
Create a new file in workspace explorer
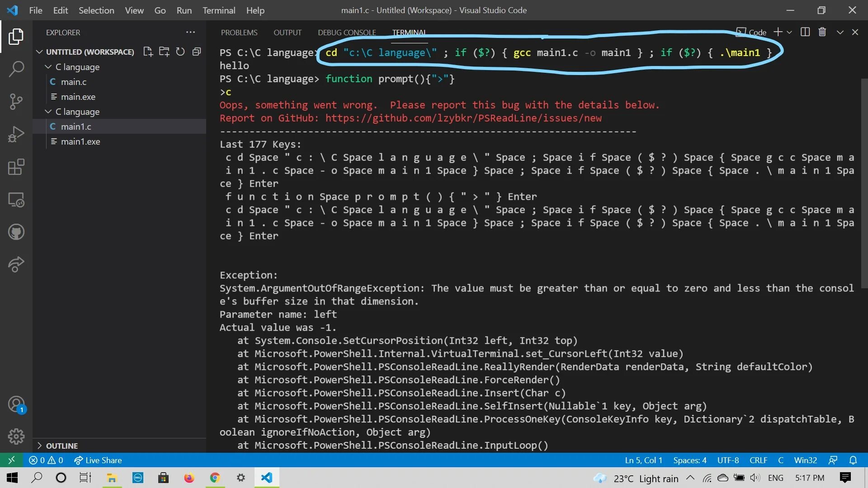(x=148, y=52)
